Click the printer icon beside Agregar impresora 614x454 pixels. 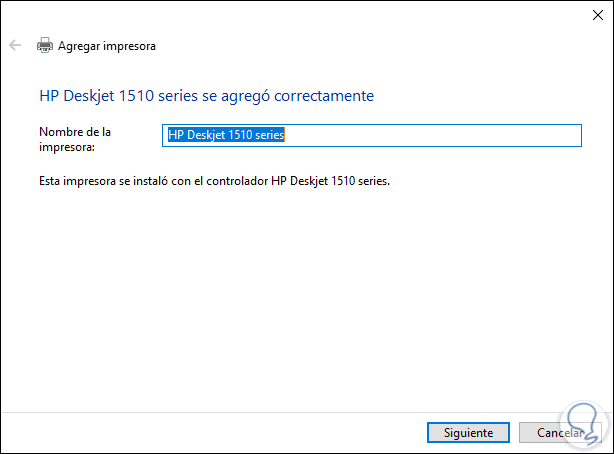[44, 45]
